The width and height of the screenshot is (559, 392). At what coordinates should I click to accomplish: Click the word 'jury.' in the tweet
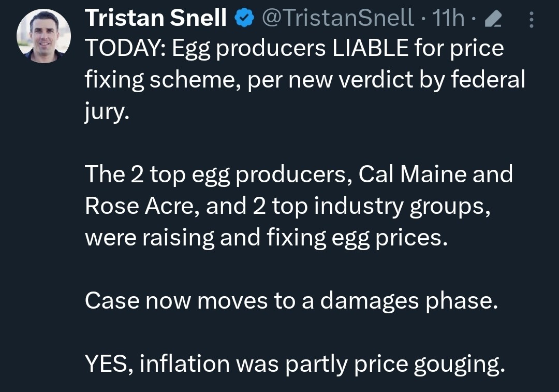point(107,112)
